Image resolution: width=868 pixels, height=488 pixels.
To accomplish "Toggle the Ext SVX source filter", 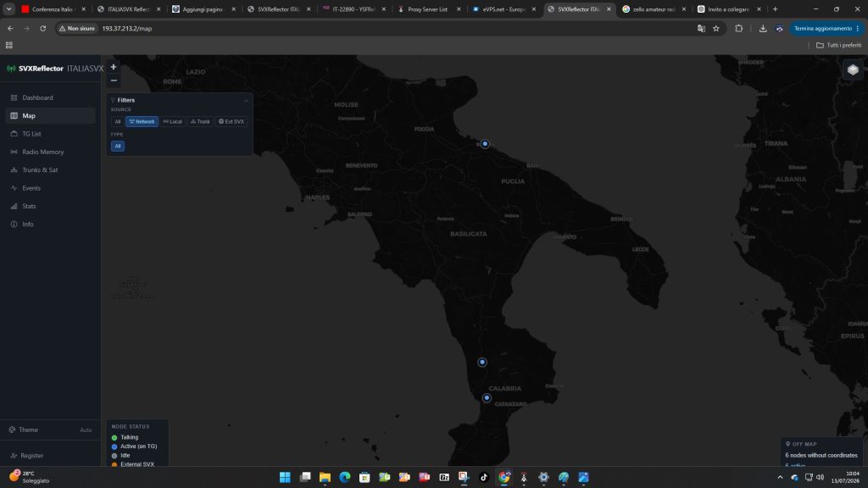I will [x=231, y=122].
